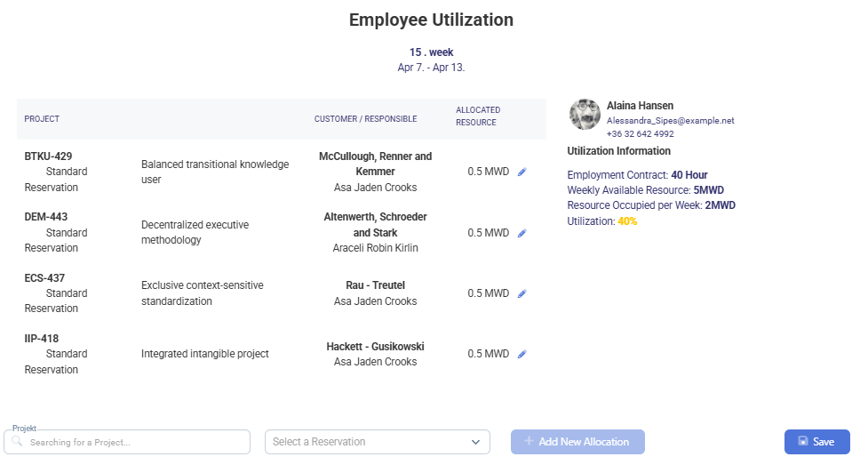Click the search magnifier icon
868x465 pixels.
tap(17, 441)
